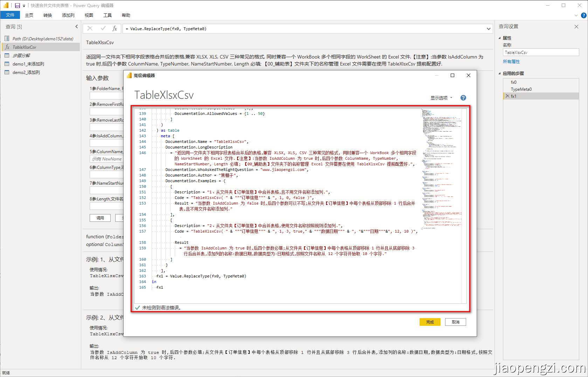Screen dimensions: 588x377
Task: Open 显示选项 dropdown in advanced editor
Action: [x=441, y=98]
